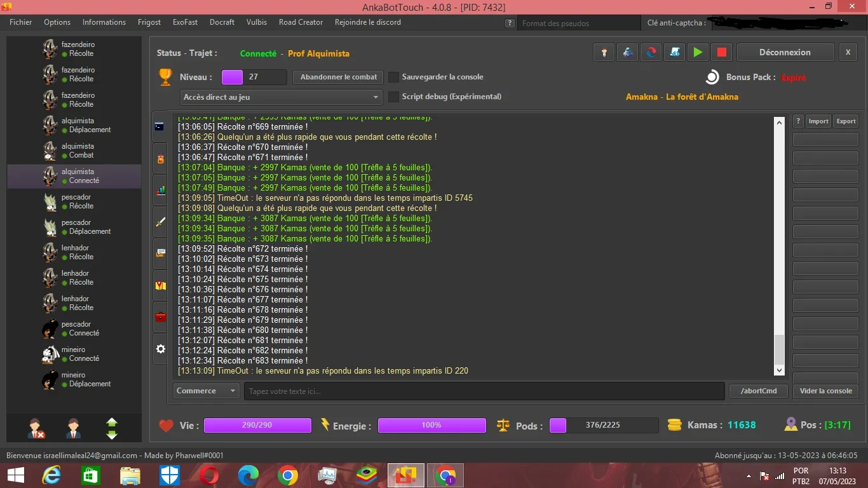Open the combat sword tab

point(160,221)
